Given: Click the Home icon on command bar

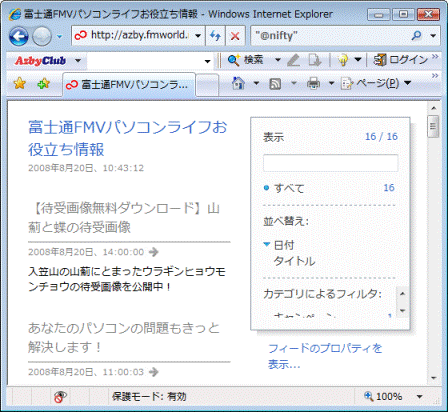Looking at the screenshot, I should pos(238,83).
